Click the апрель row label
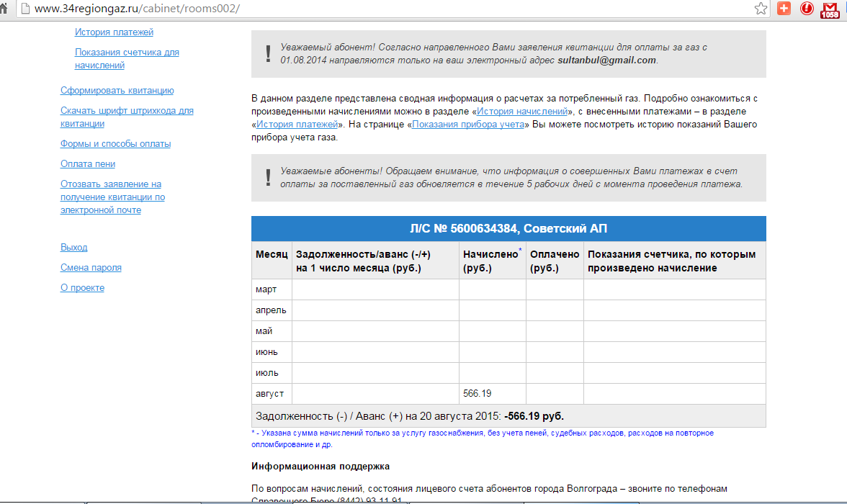Screen dimensions: 847x504 271,310
